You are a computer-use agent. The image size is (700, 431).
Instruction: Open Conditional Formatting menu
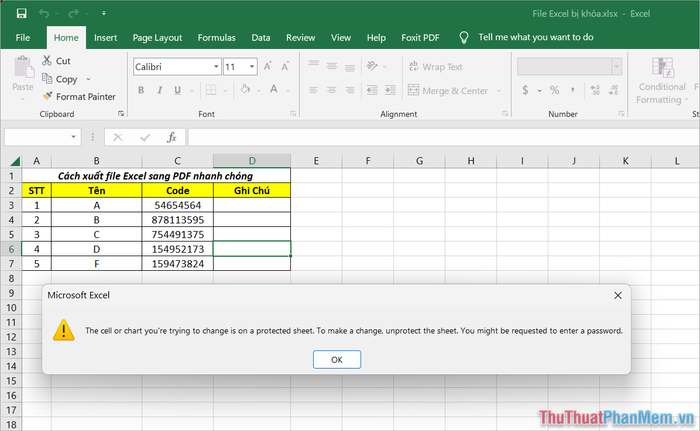[x=662, y=81]
